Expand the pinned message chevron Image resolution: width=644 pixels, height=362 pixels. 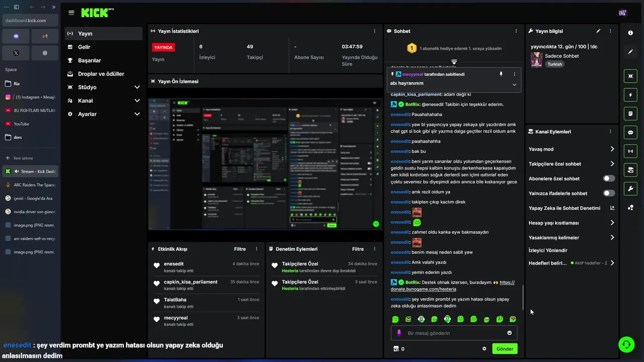514,84
